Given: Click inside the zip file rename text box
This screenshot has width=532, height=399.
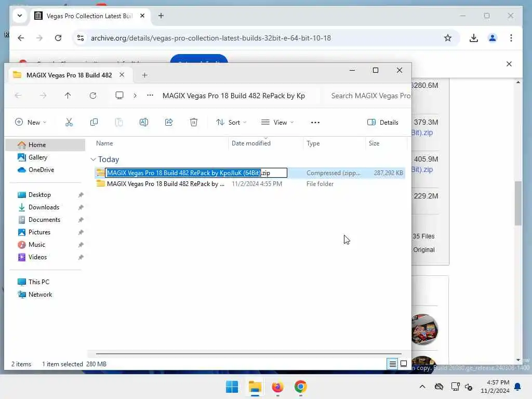Looking at the screenshot, I should [x=196, y=173].
